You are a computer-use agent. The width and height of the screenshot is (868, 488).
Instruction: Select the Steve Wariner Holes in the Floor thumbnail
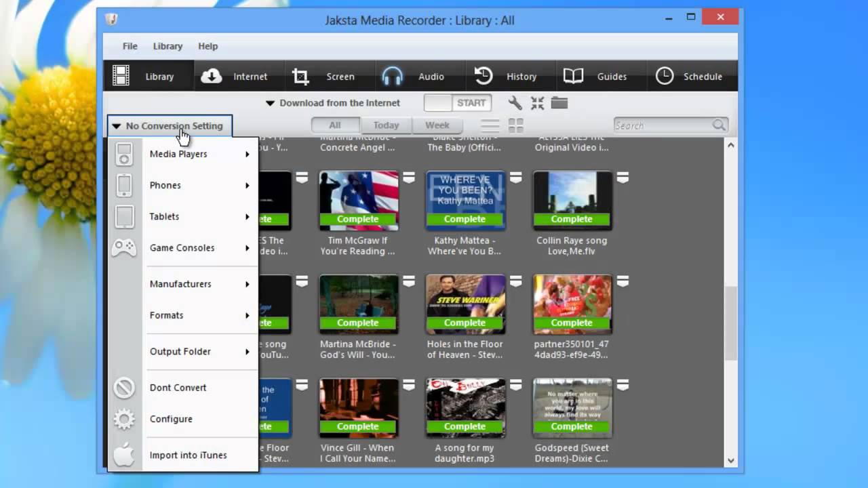(x=465, y=304)
